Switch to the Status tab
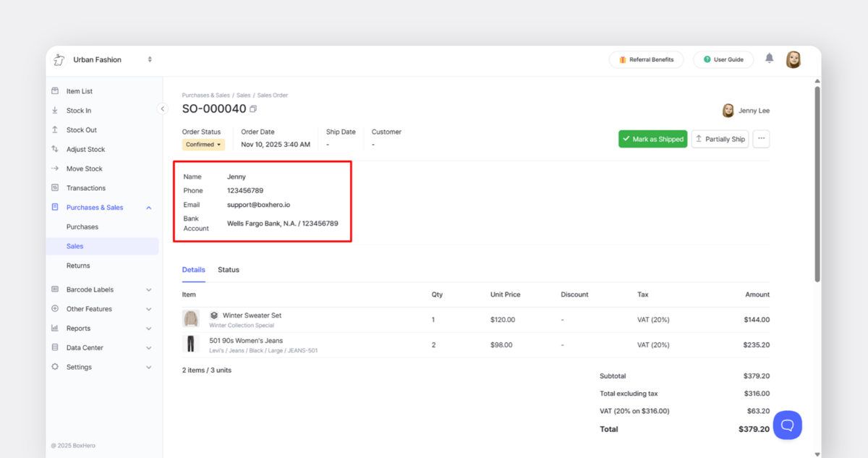The height and width of the screenshot is (458, 868). pos(228,269)
